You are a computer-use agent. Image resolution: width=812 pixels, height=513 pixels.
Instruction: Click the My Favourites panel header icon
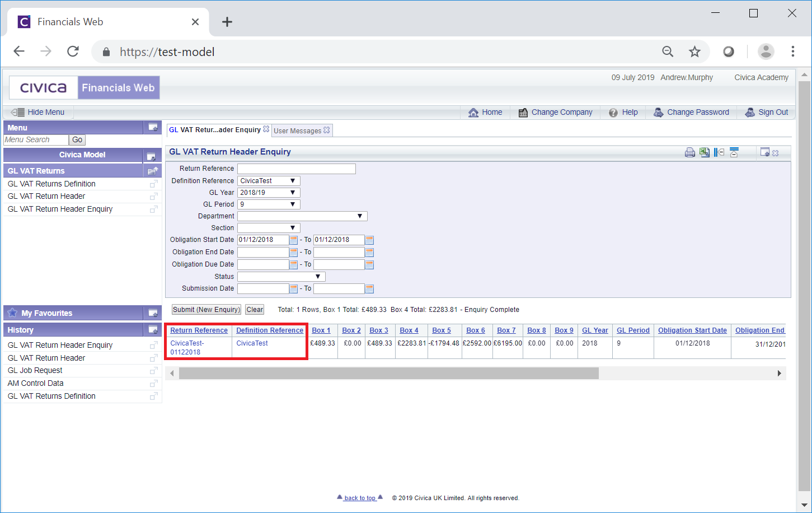[x=152, y=313]
